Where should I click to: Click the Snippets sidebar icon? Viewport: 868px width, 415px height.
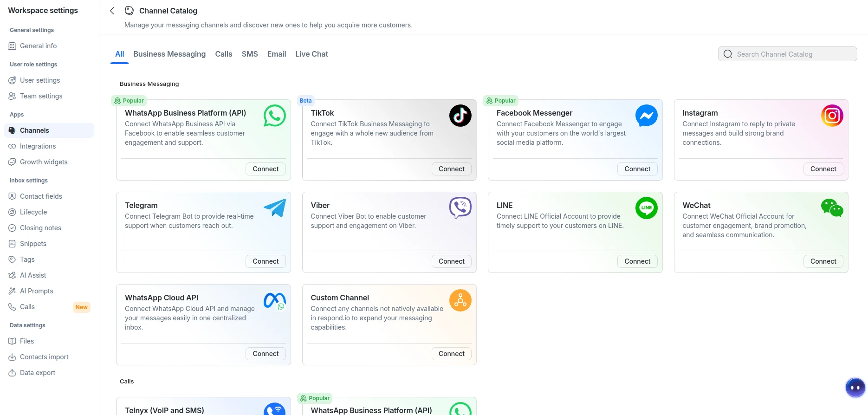(x=12, y=244)
